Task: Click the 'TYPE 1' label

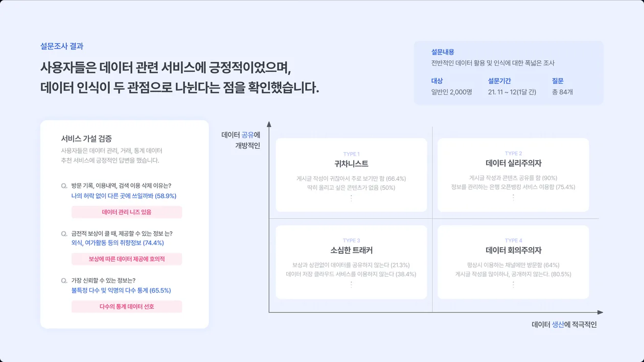Action: [351, 154]
